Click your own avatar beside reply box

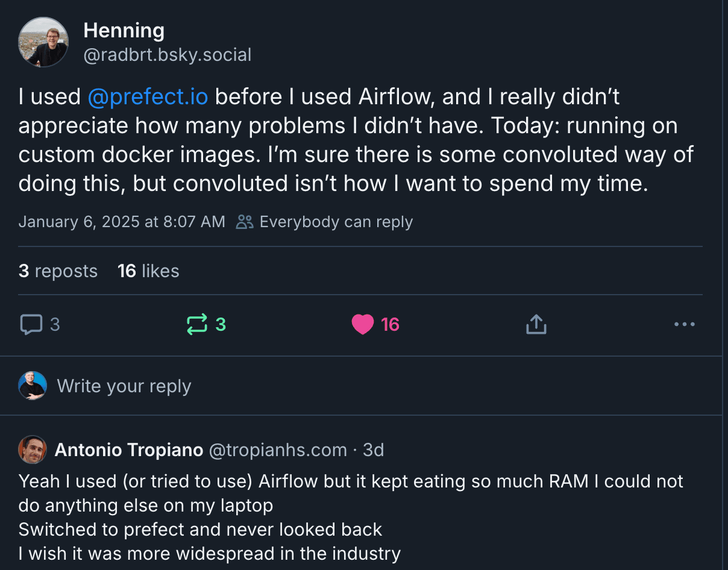pos(33,386)
